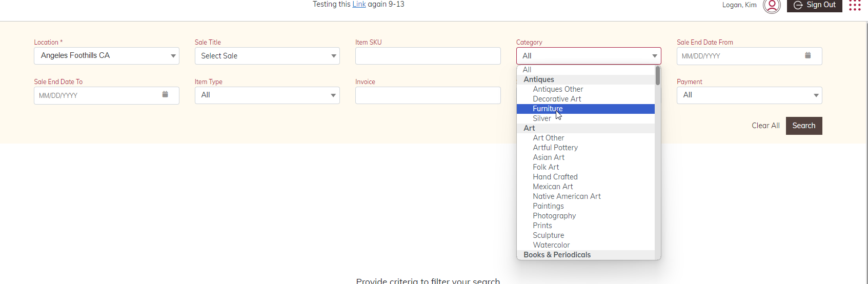This screenshot has height=284, width=868.
Task: Click the Sign Out button
Action: [814, 5]
